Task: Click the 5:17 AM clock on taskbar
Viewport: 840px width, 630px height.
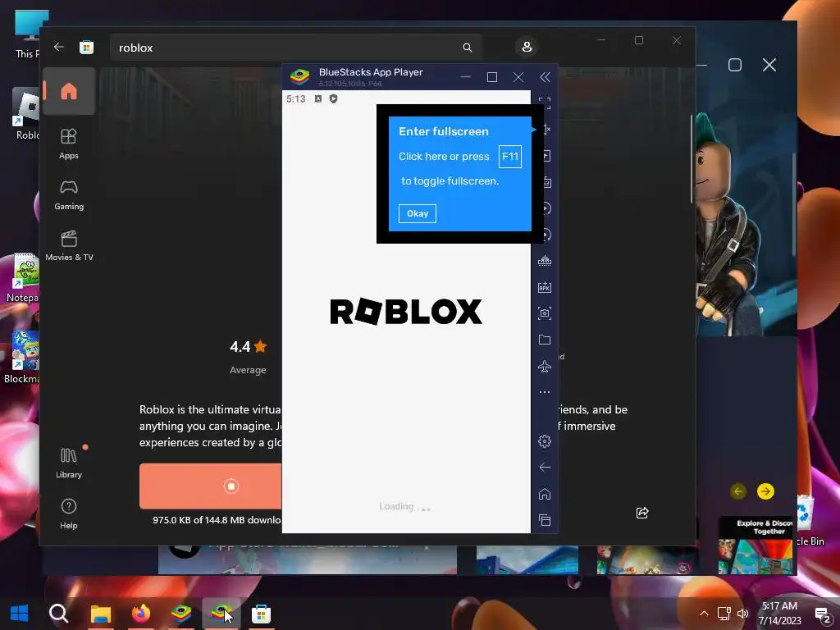Action: tap(779, 606)
